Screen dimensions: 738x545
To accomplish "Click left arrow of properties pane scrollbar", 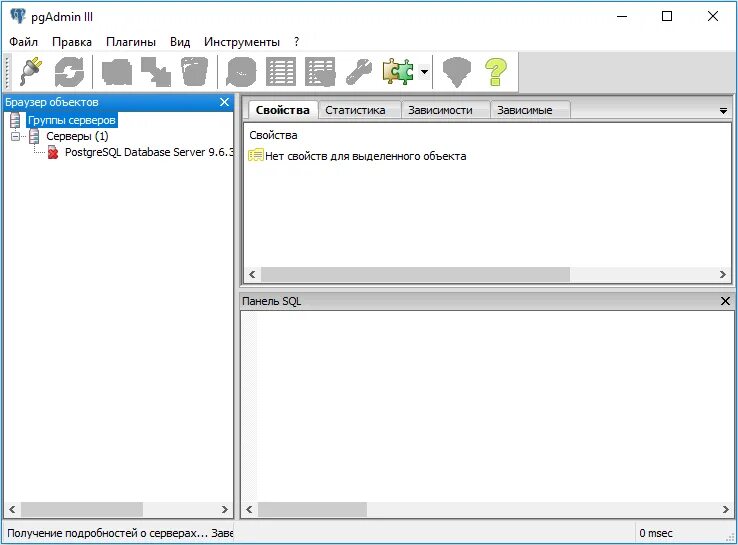I will tap(252, 274).
